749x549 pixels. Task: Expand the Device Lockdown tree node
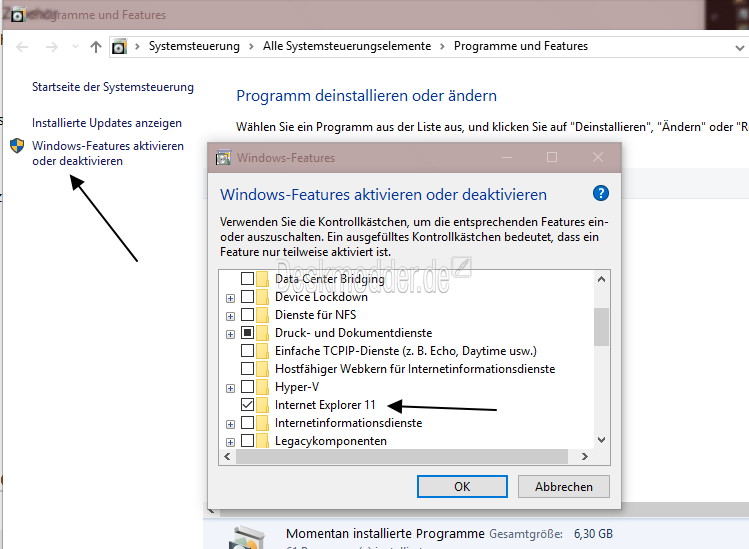tap(230, 298)
